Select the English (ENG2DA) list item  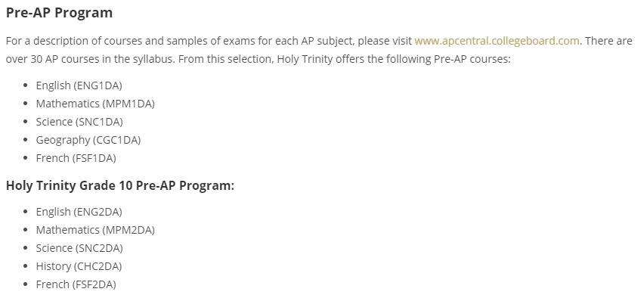pos(79,212)
